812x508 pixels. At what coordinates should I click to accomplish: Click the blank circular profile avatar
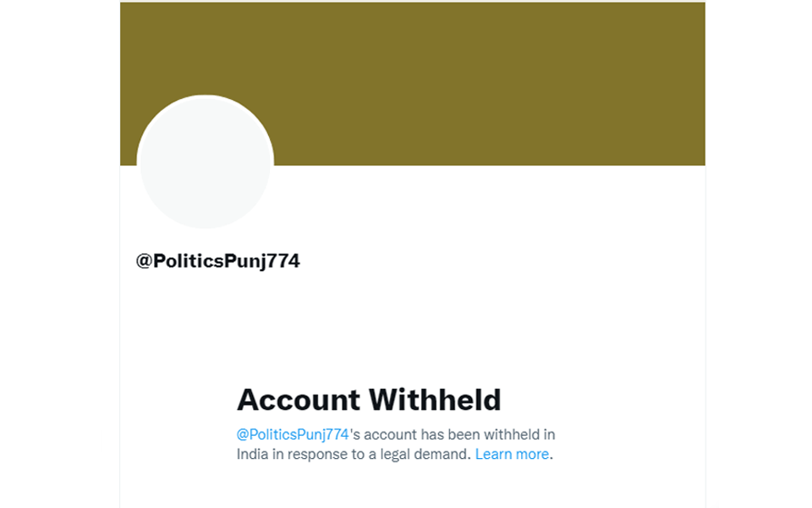tap(205, 163)
